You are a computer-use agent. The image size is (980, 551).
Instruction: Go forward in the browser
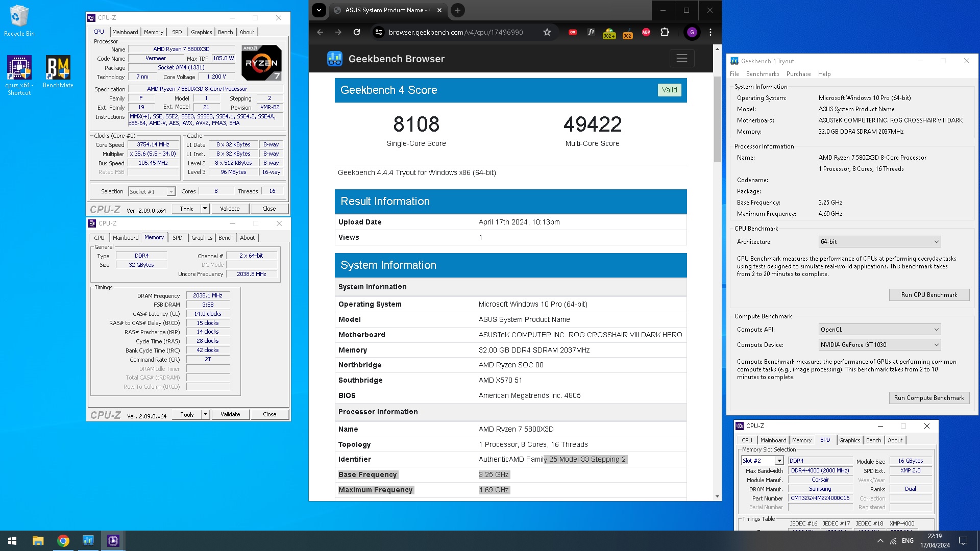pos(338,32)
